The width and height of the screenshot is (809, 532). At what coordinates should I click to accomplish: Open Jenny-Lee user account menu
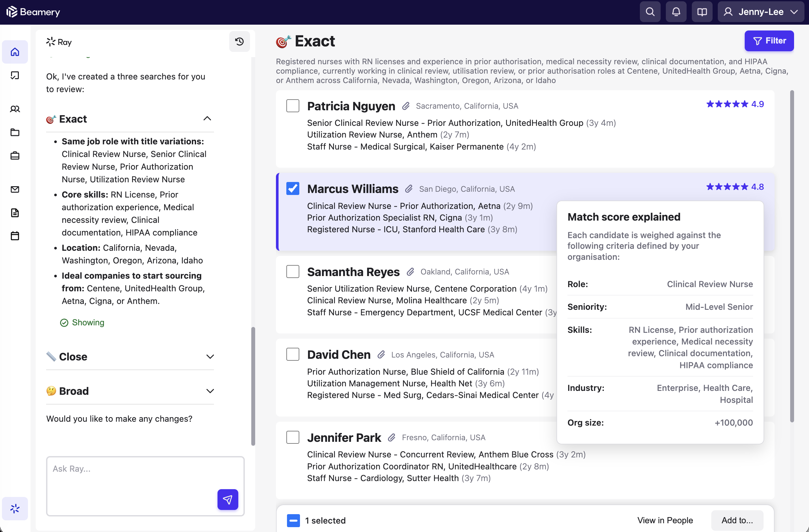click(x=760, y=12)
